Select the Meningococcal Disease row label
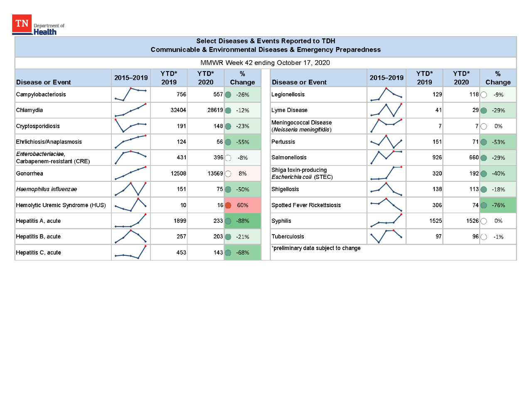 302,126
